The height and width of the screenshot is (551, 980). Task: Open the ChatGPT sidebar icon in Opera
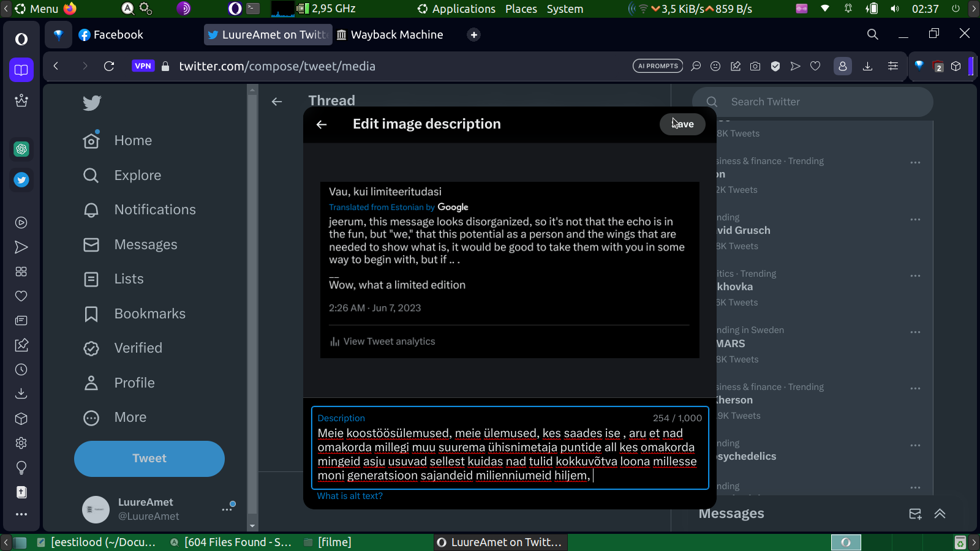tap(21, 149)
